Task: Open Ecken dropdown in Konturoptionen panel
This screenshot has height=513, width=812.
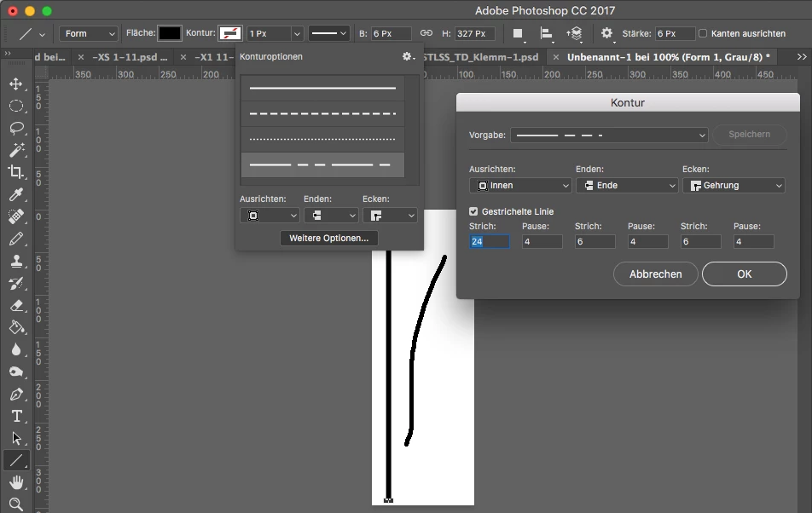Action: [390, 215]
